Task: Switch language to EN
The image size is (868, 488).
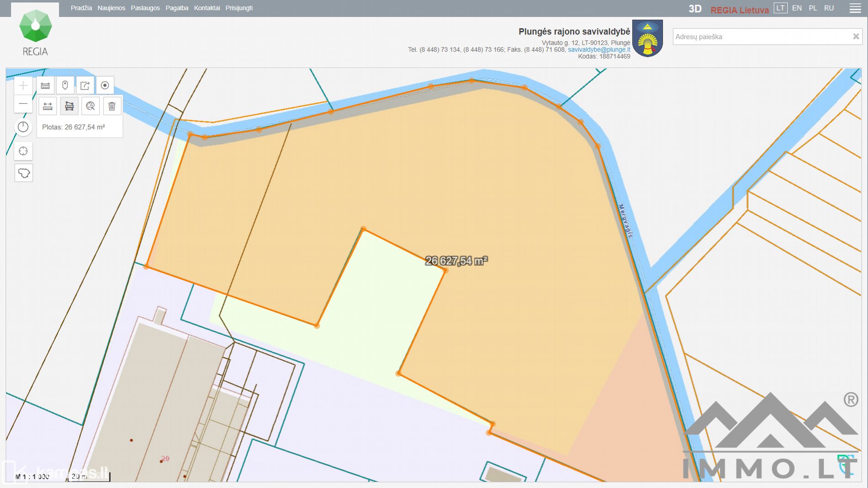Action: click(x=797, y=8)
